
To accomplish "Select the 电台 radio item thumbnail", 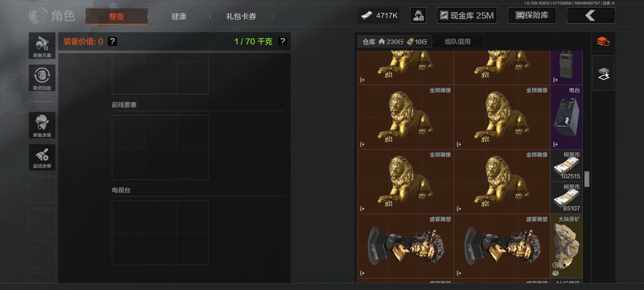I will tap(567, 117).
